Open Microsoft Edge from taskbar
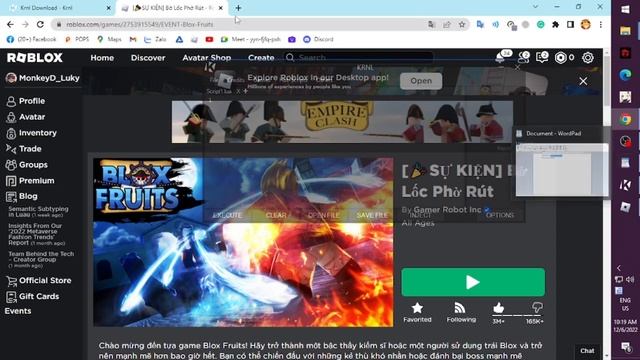Image resolution: width=640 pixels, height=360 pixels. pyautogui.click(x=625, y=75)
